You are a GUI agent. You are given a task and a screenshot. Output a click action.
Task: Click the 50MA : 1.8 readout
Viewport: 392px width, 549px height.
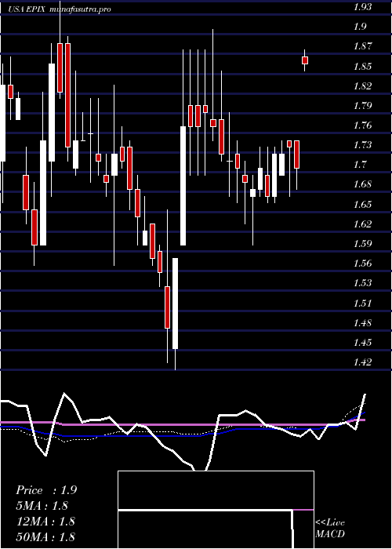coord(45,536)
